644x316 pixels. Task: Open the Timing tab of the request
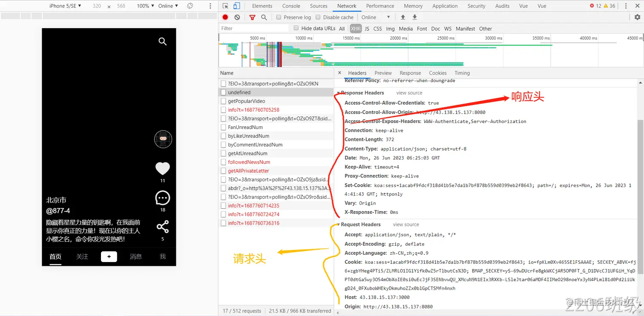click(x=462, y=73)
